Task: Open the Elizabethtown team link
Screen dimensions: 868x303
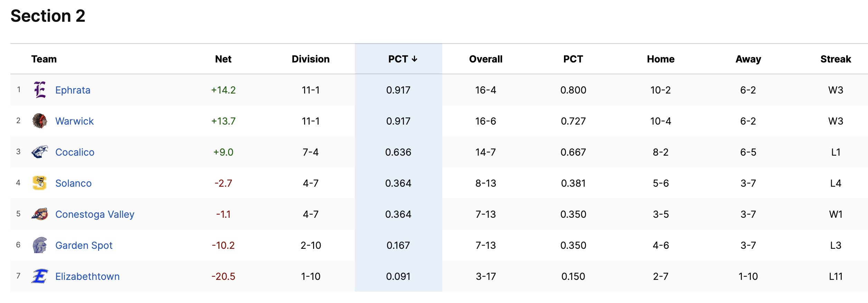Action: click(x=87, y=276)
